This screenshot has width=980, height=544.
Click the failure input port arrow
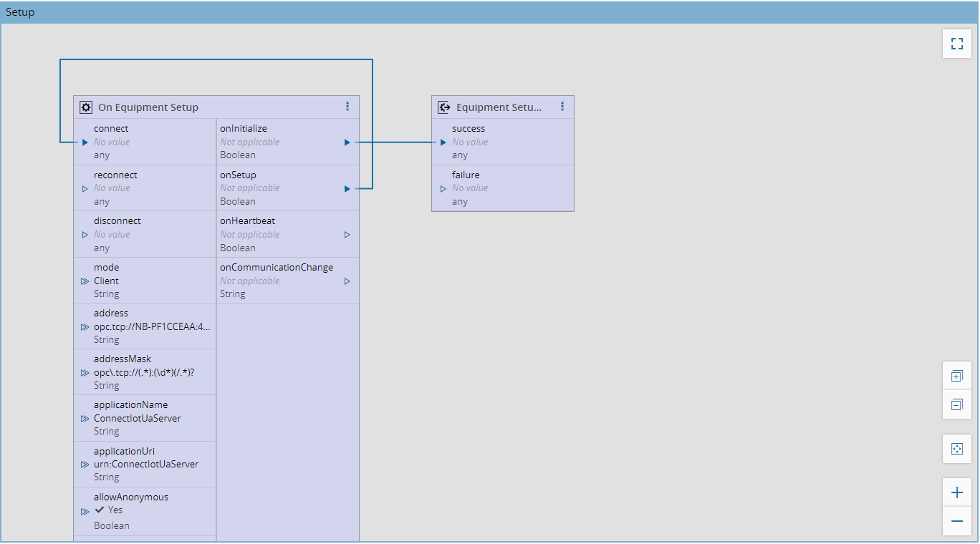pos(443,189)
